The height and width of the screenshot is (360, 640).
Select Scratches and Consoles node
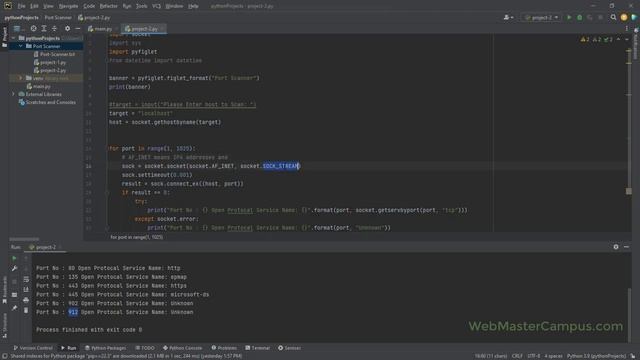click(x=47, y=102)
